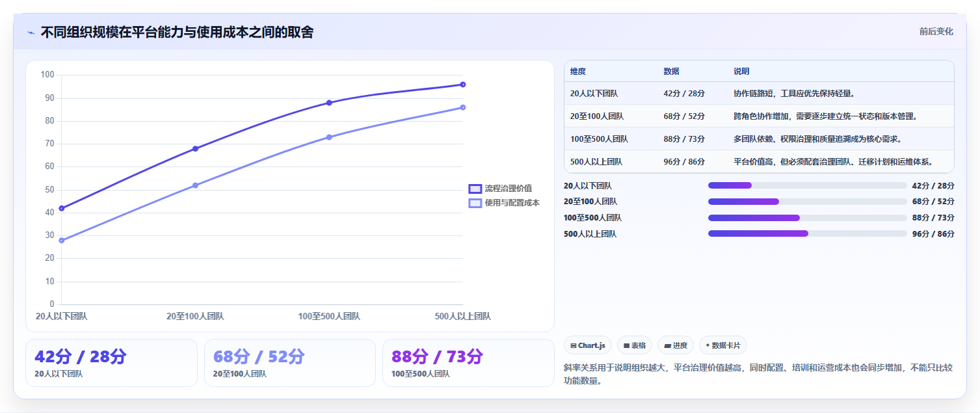The width and height of the screenshot is (980, 413).
Task: Click the 流程治理价值 legend label
Action: (x=509, y=189)
